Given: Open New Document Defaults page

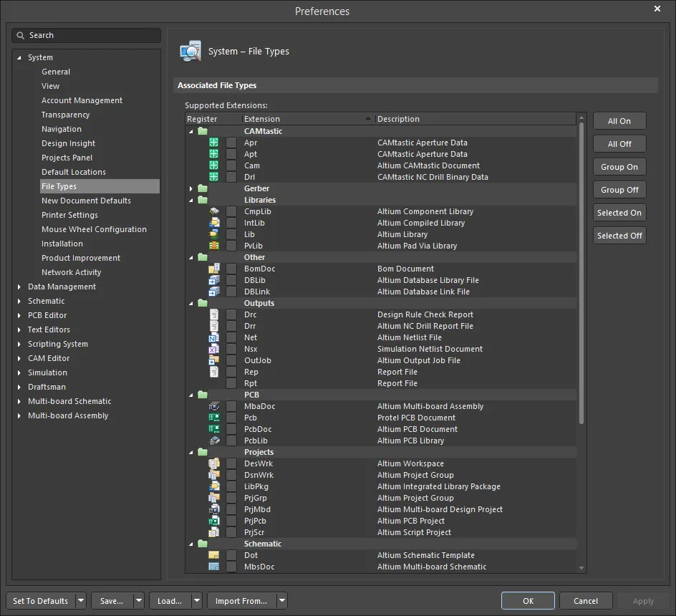Looking at the screenshot, I should click(86, 201).
